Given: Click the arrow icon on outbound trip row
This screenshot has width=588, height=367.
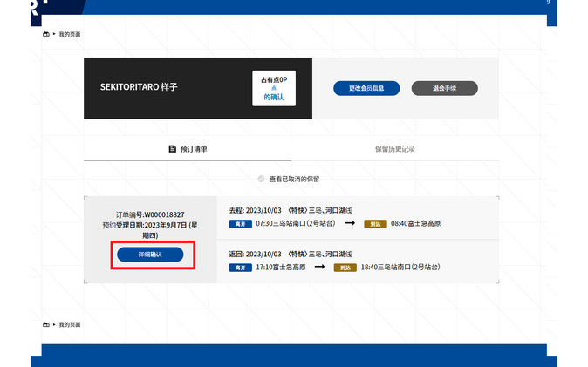Looking at the screenshot, I should (x=350, y=223).
